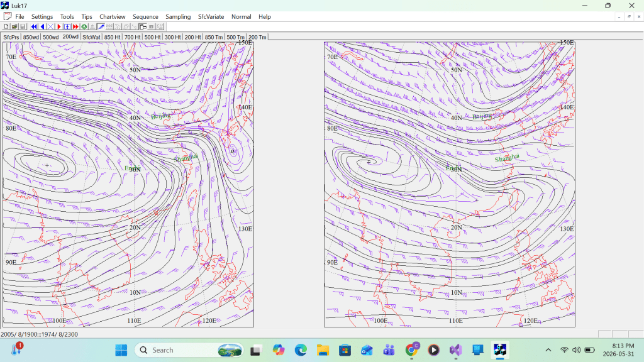Click the Save disk toolbar icon
The image size is (644, 362).
(x=23, y=26)
